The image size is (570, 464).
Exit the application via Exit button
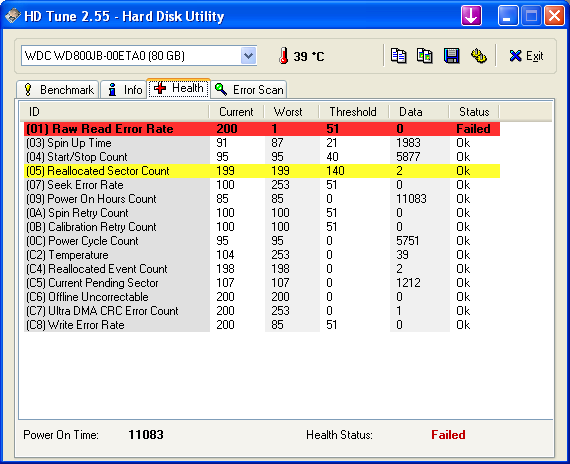tap(526, 56)
